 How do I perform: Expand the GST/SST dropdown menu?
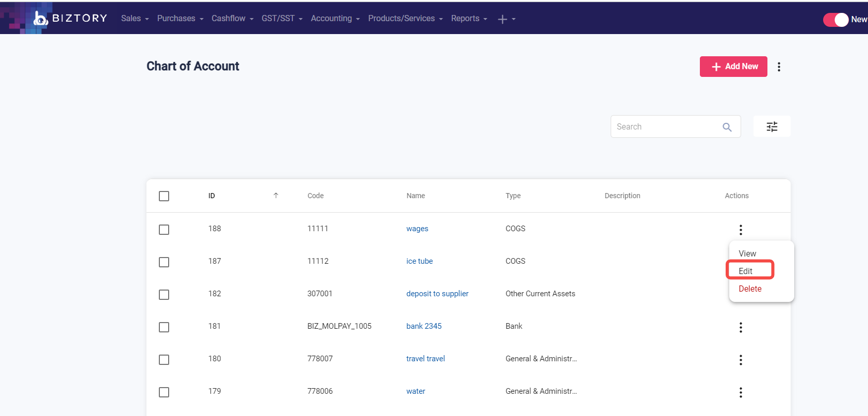tap(282, 19)
